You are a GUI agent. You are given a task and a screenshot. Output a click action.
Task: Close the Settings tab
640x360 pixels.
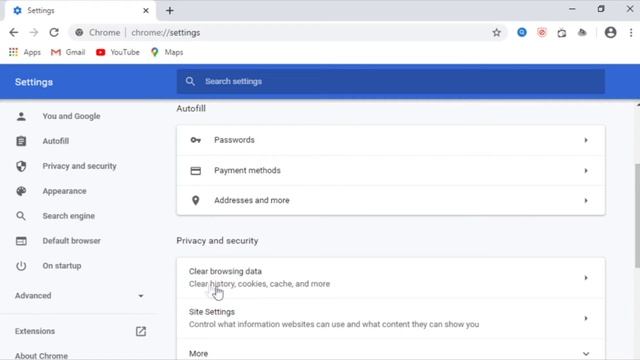(146, 11)
